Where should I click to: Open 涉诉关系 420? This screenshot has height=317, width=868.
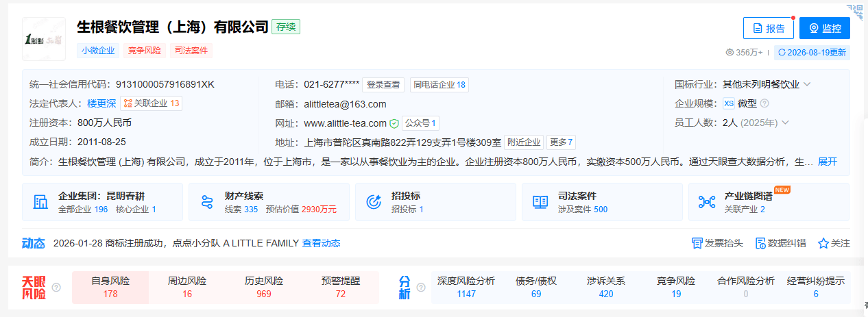pyautogui.click(x=606, y=287)
